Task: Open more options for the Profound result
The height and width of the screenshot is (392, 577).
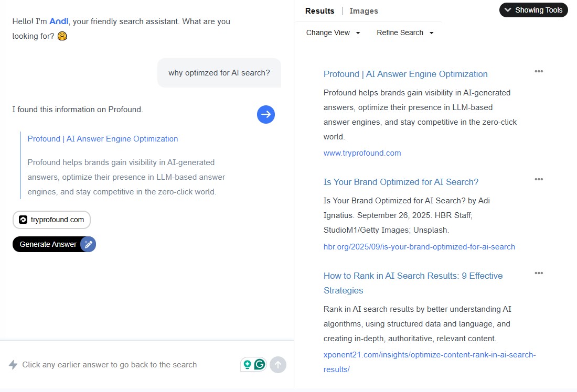Action: (539, 71)
